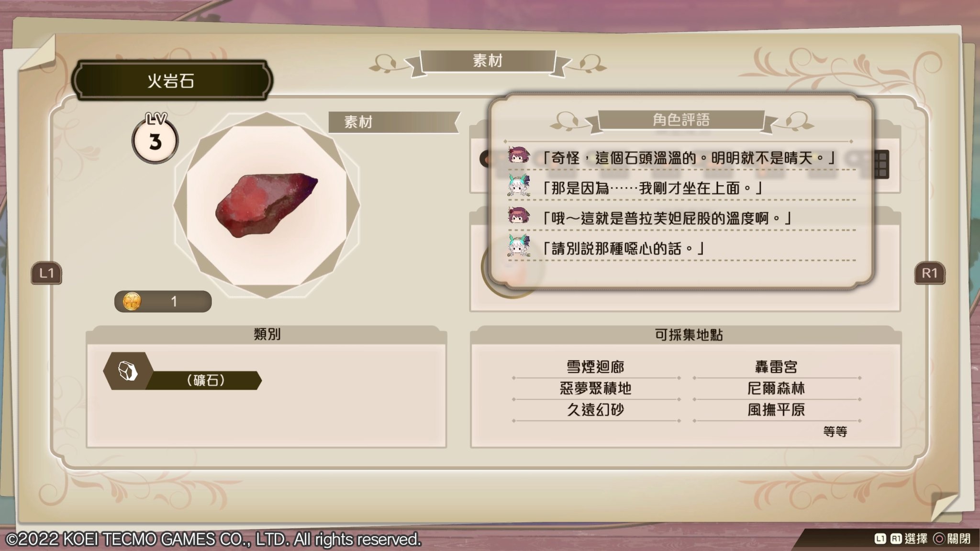This screenshot has height=551, width=980.
Task: Click the ore category hexagon icon
Action: [x=128, y=371]
